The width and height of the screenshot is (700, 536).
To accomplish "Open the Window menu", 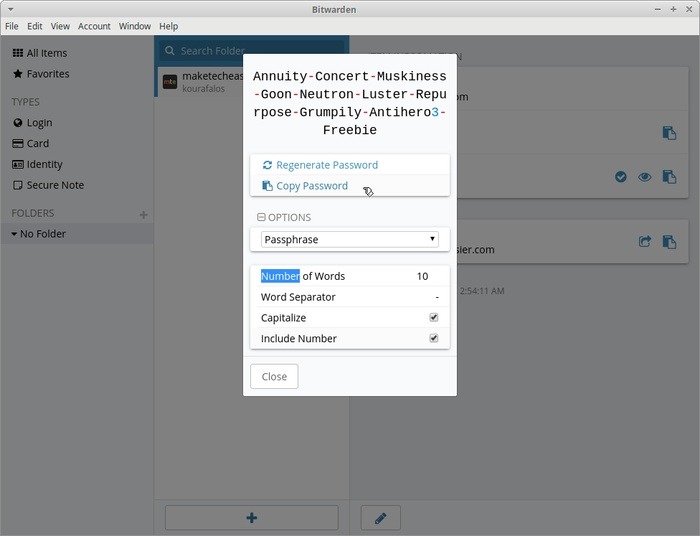I will (x=135, y=26).
